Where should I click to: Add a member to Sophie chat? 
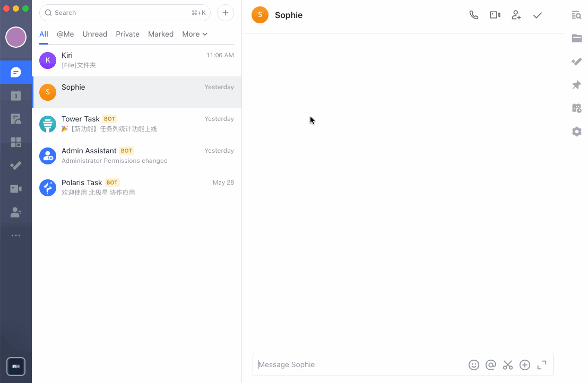pos(516,15)
